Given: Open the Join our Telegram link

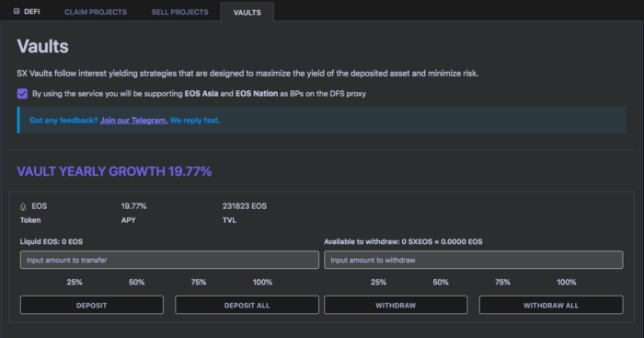Looking at the screenshot, I should point(134,121).
